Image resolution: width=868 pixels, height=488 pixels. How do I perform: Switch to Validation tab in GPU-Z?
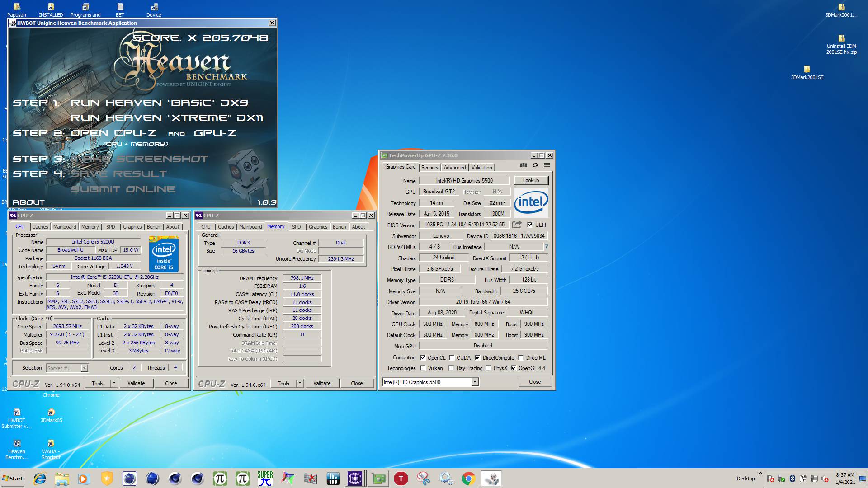point(481,167)
